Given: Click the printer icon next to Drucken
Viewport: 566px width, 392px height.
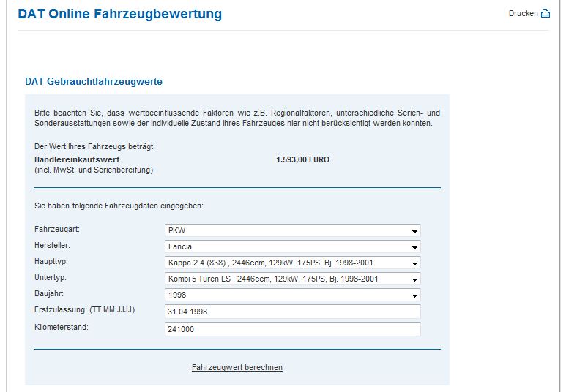Looking at the screenshot, I should point(545,14).
